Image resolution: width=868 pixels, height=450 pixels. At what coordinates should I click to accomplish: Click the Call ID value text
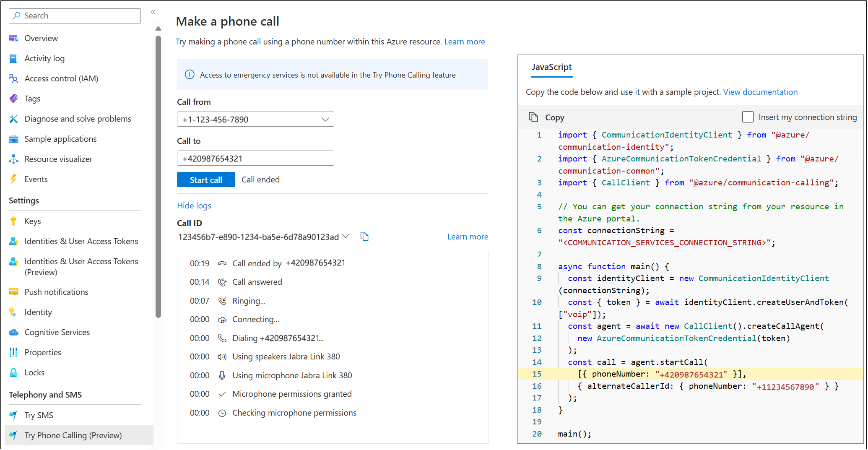[x=258, y=237]
